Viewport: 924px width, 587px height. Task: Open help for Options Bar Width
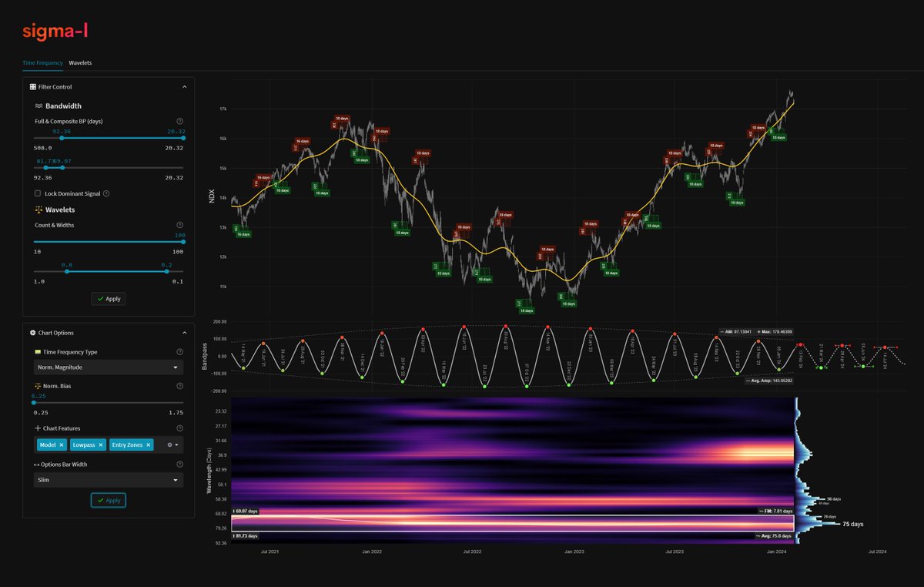tap(179, 464)
